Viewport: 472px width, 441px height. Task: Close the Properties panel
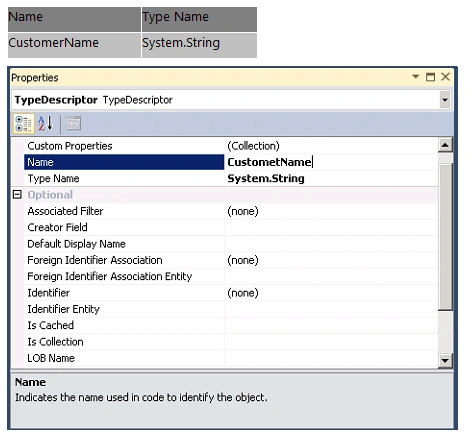click(445, 77)
